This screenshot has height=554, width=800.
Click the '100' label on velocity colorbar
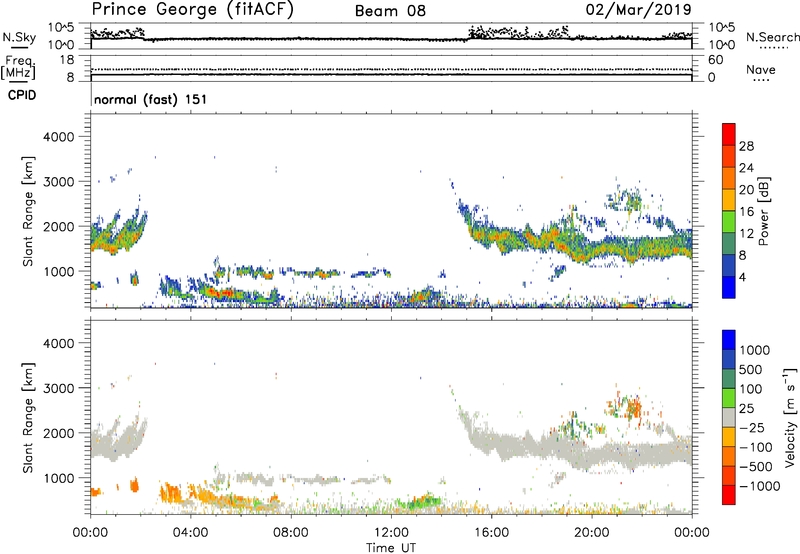751,389
